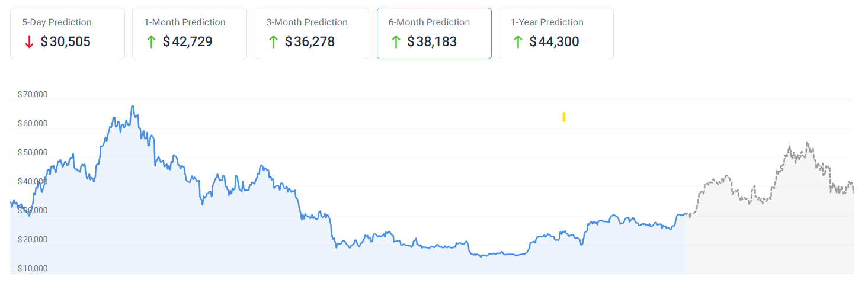Click the $70,000 y-axis label
Screen dimensions: 868x283
(x=33, y=94)
